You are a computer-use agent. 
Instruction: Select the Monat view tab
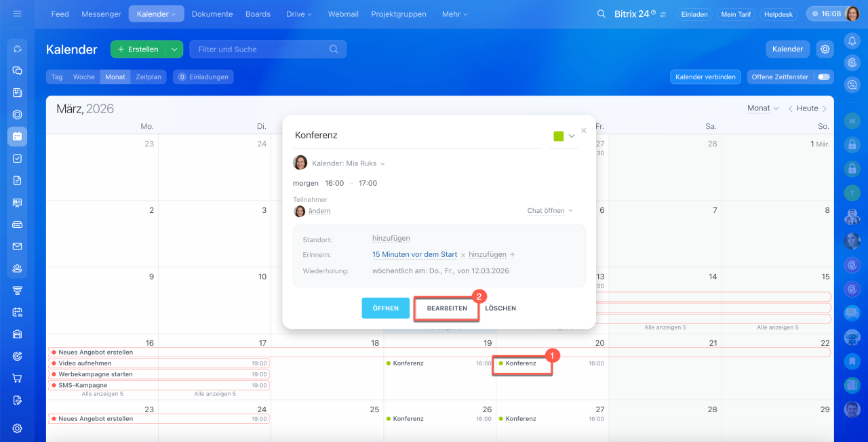pyautogui.click(x=115, y=77)
